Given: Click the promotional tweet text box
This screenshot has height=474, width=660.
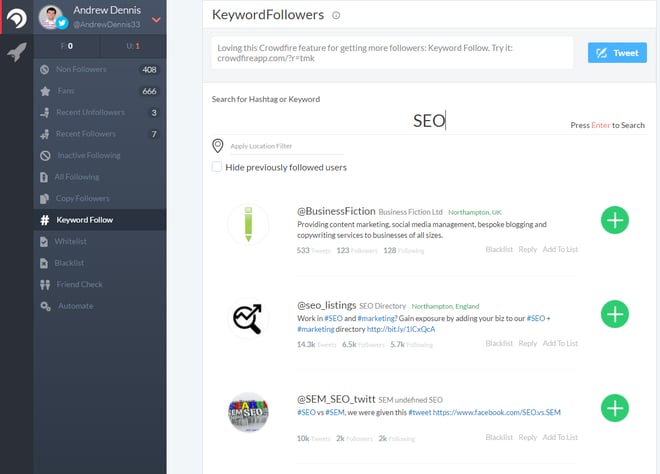Looking at the screenshot, I should (392, 53).
